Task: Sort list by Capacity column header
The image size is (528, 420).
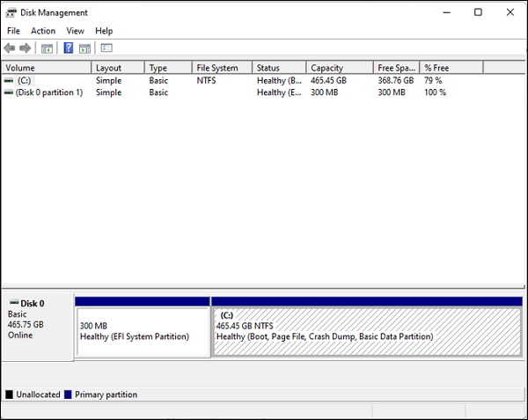Action: coord(340,68)
